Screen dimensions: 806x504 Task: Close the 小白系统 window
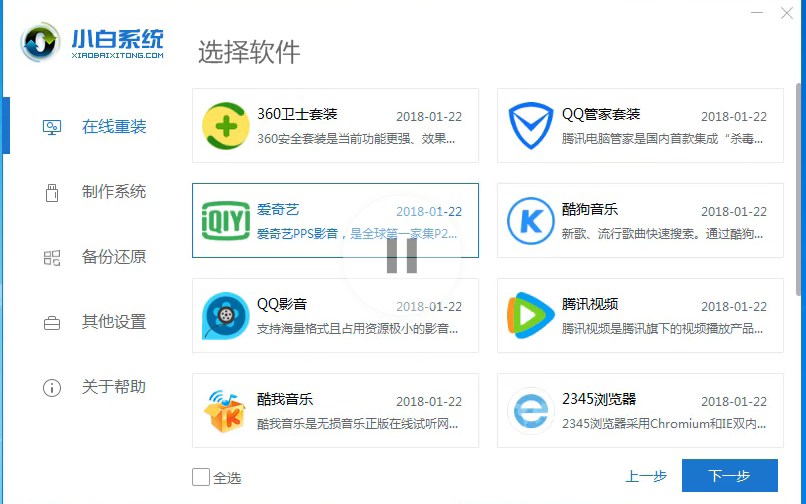pyautogui.click(x=786, y=13)
